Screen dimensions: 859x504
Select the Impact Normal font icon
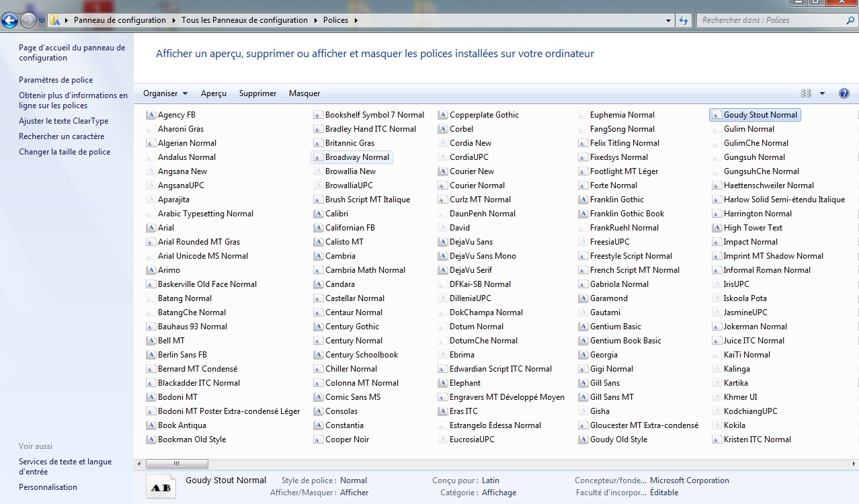point(717,242)
